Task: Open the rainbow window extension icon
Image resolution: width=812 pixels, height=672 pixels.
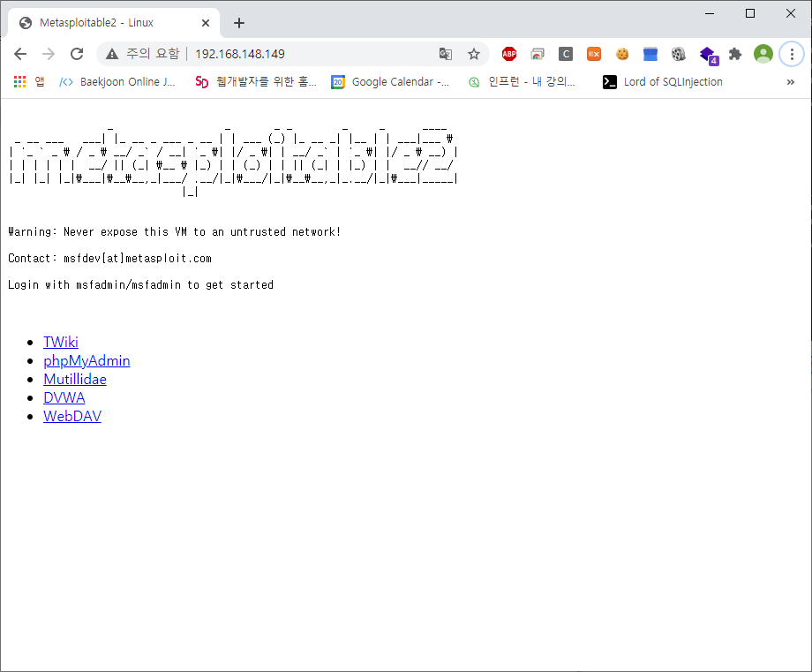Action: (538, 54)
